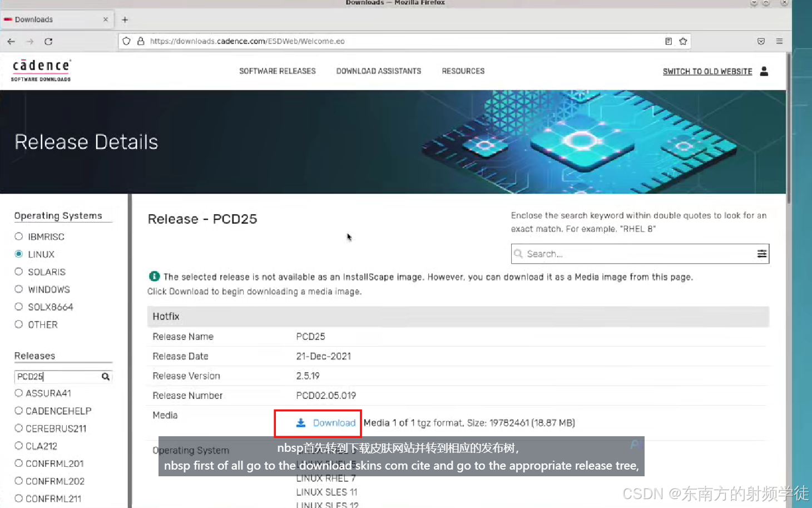Open search filter options icon

[762, 254]
